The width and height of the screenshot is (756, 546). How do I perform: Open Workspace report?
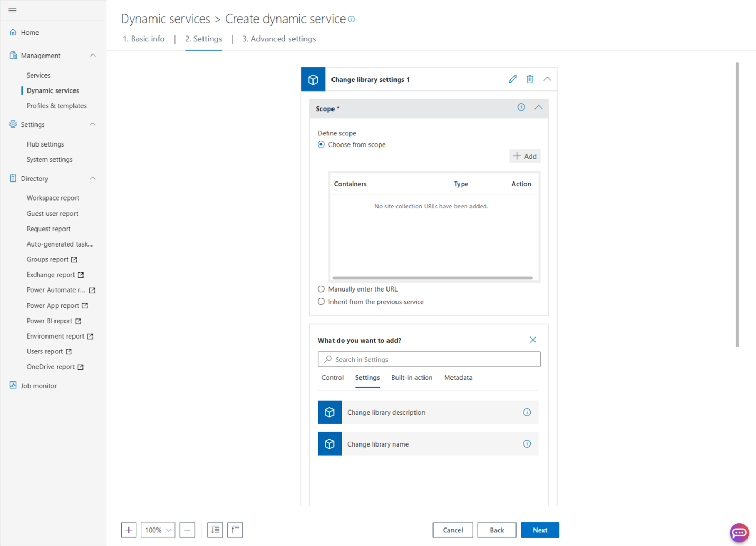pyautogui.click(x=53, y=198)
